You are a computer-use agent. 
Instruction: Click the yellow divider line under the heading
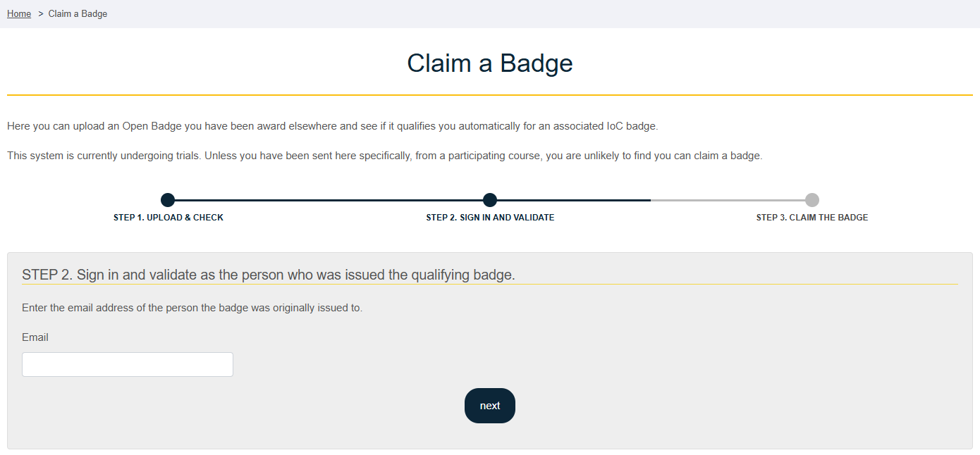tap(490, 95)
